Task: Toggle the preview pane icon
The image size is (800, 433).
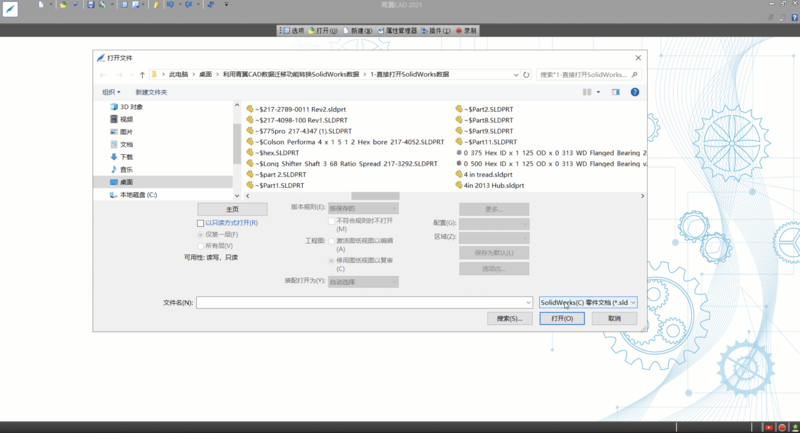Action: coord(615,92)
